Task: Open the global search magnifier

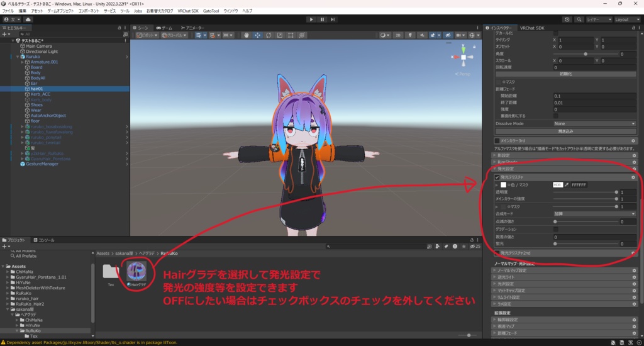Action: [x=579, y=20]
